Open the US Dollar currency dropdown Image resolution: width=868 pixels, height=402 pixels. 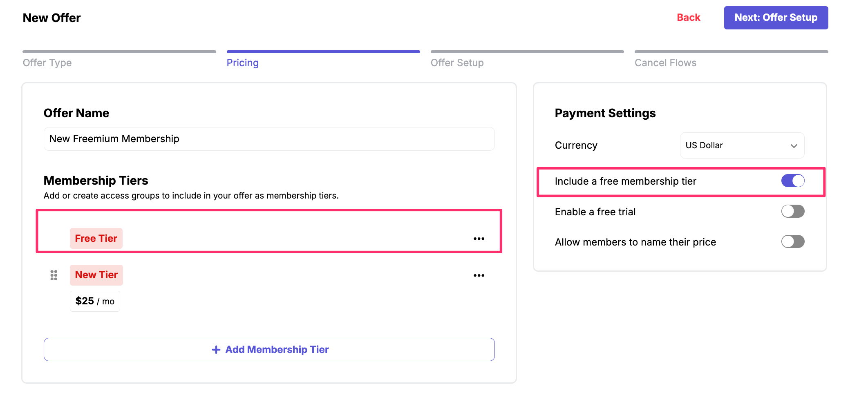pos(742,145)
